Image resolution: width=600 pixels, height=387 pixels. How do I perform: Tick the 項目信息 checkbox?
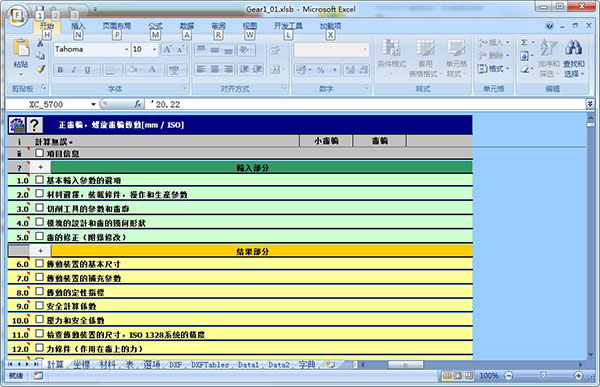39,153
